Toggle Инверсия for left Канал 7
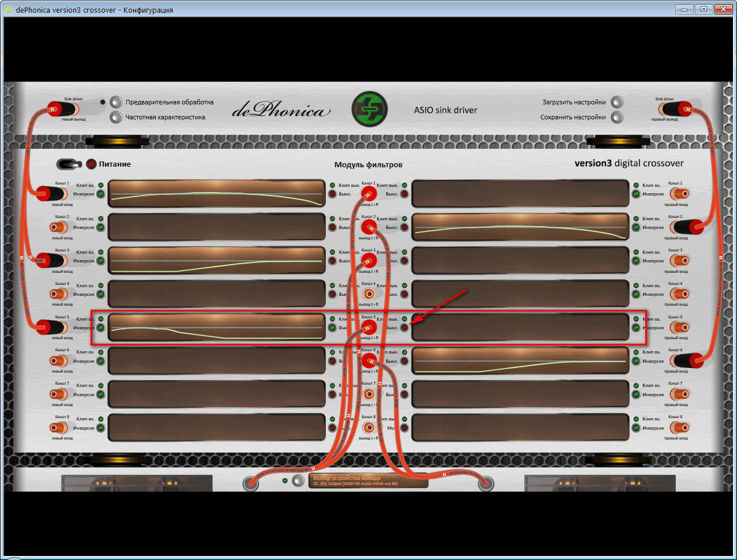The width and height of the screenshot is (737, 560). (101, 394)
